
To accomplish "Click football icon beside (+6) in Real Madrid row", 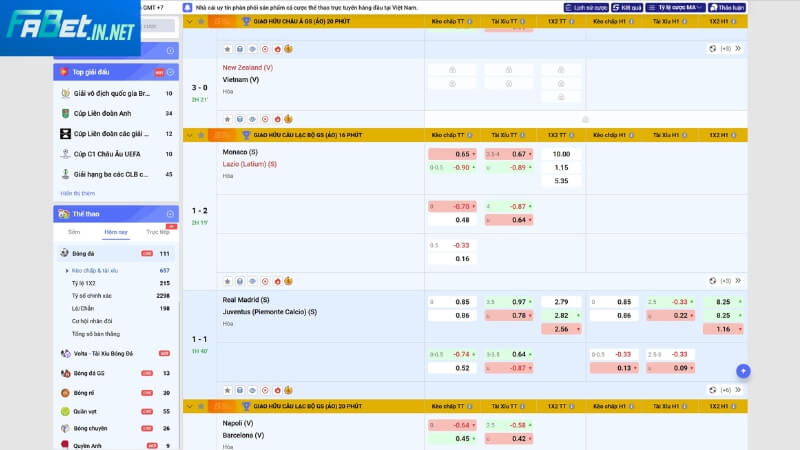I will (713, 390).
